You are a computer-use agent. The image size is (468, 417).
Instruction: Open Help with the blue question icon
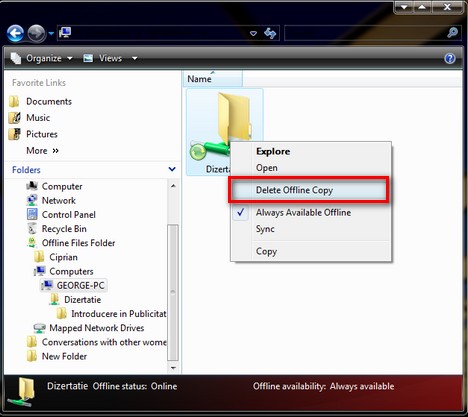click(450, 59)
